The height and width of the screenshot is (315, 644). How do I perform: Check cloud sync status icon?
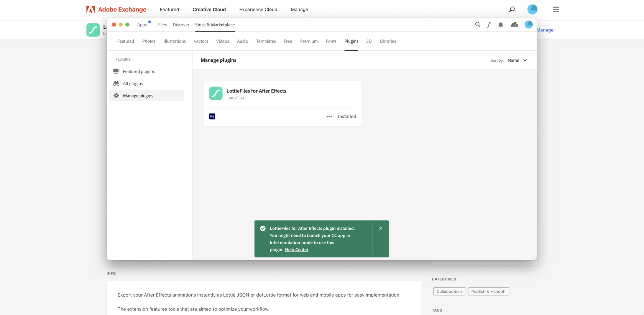click(x=514, y=25)
